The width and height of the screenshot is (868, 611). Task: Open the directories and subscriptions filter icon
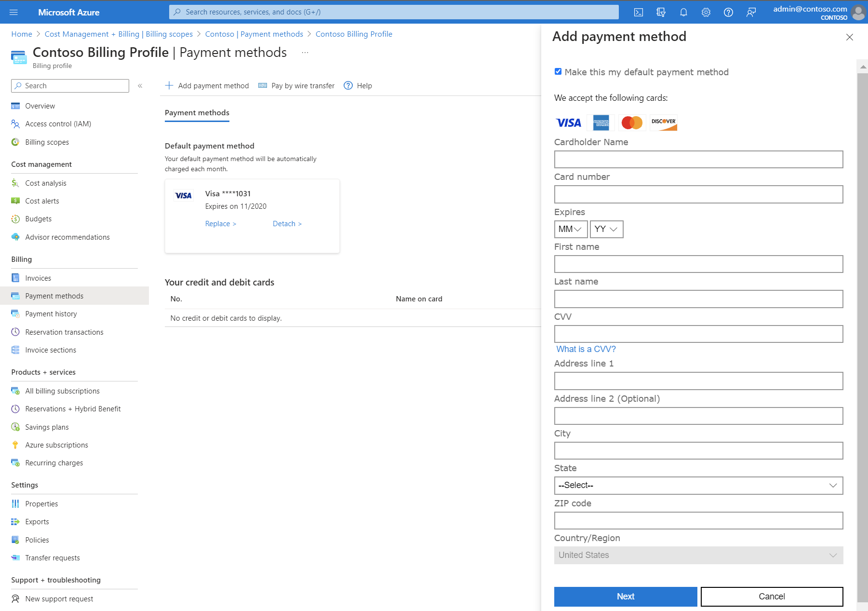click(x=661, y=13)
